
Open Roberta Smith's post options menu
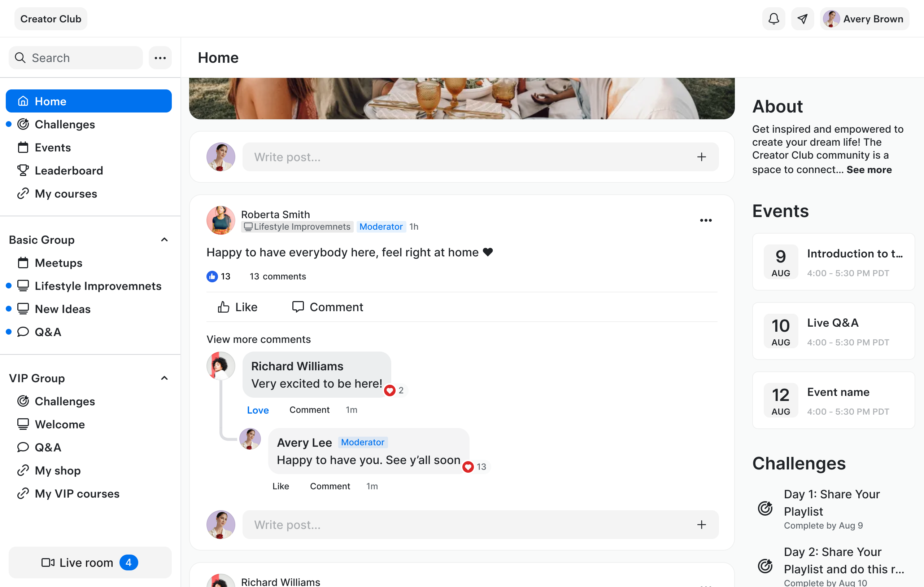point(705,220)
